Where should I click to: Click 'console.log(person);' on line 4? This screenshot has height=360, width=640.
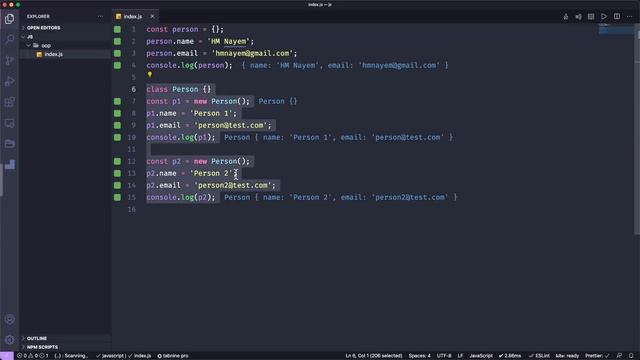pyautogui.click(x=189, y=65)
